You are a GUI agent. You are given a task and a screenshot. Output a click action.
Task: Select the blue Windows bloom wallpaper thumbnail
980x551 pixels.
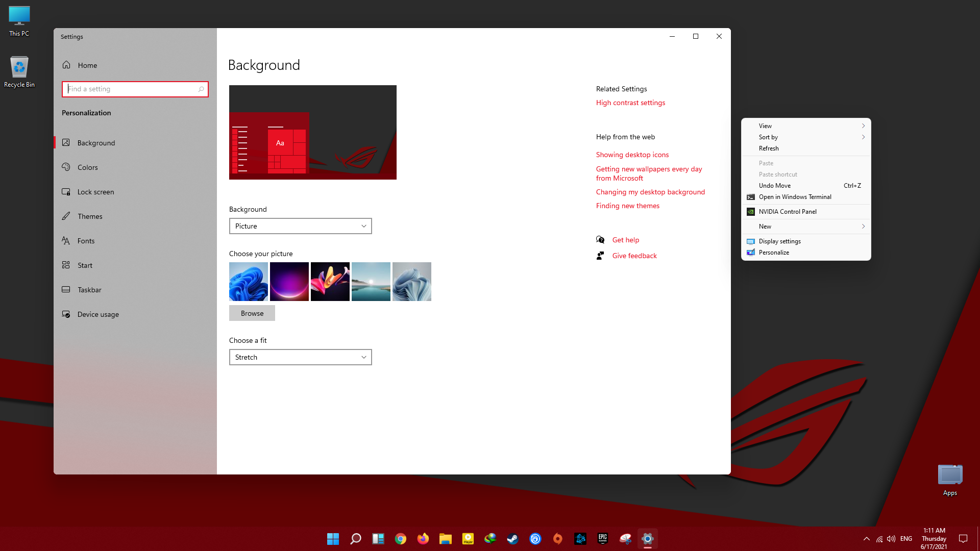click(x=249, y=282)
